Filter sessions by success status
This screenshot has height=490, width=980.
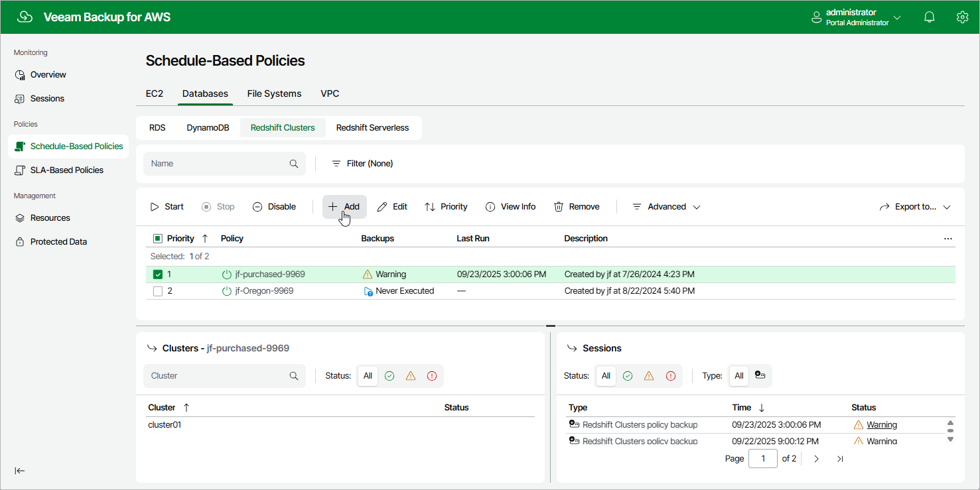[x=628, y=376]
